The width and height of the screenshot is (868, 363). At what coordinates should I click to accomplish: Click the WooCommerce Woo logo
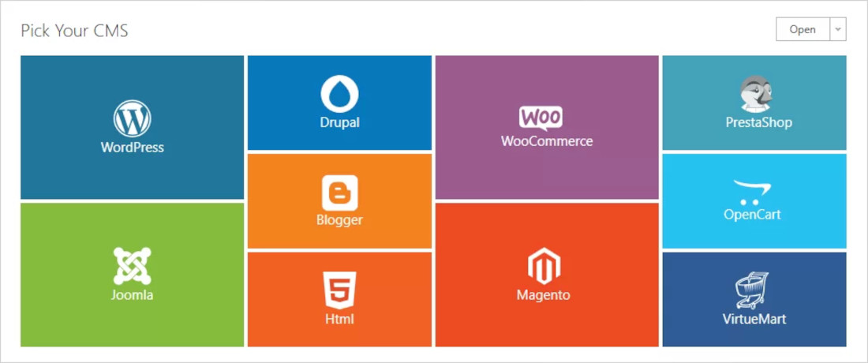click(541, 118)
